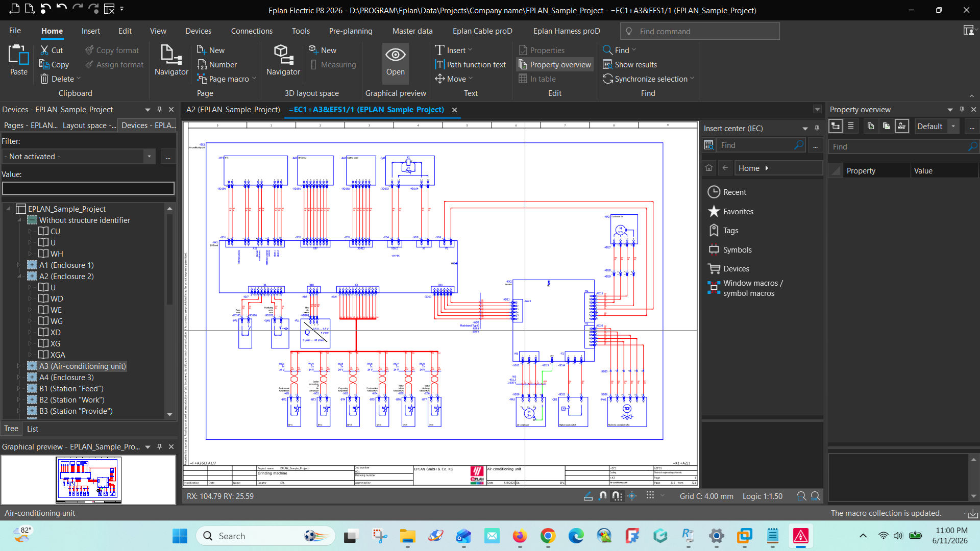The height and width of the screenshot is (551, 980).
Task: Expand Synchronize selection dropdown
Action: point(692,79)
